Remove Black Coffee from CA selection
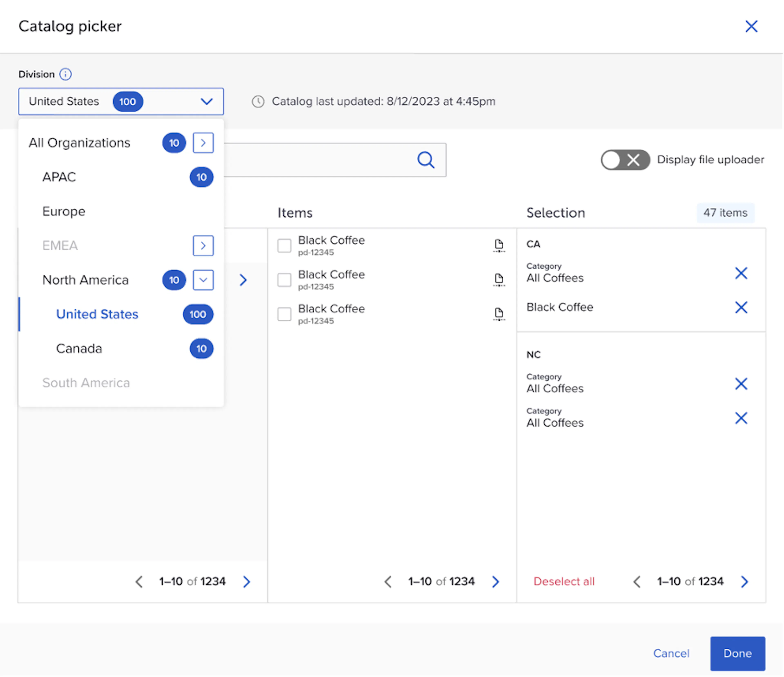The width and height of the screenshot is (784, 677). pyautogui.click(x=741, y=308)
